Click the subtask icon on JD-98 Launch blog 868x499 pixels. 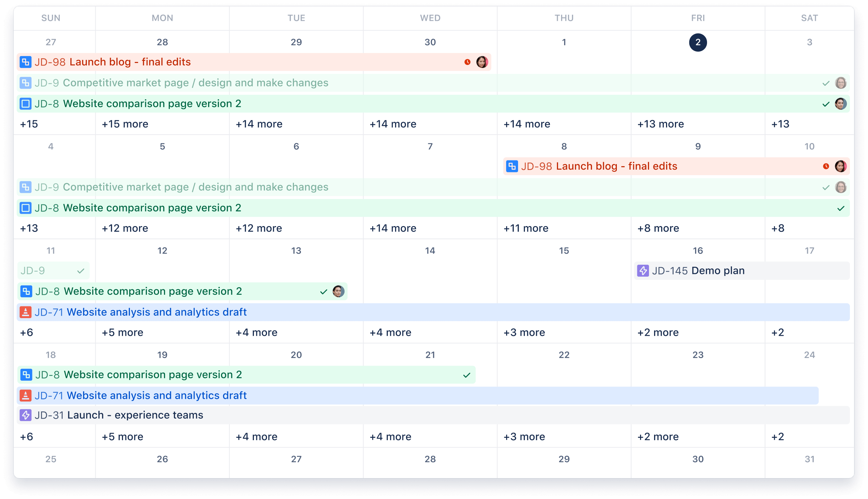[26, 62]
